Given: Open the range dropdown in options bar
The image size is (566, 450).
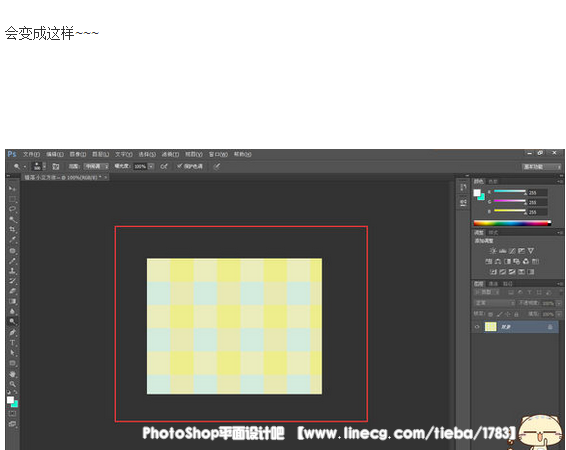Looking at the screenshot, I should [96, 166].
